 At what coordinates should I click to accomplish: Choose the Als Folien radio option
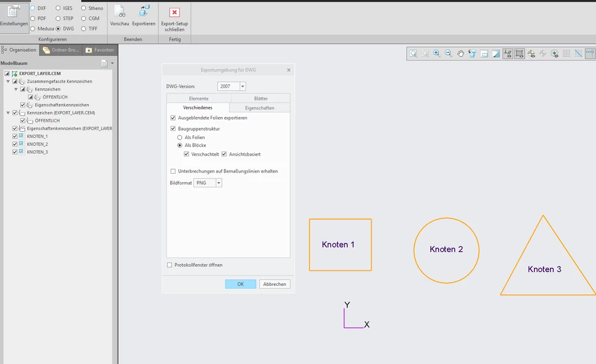click(x=180, y=137)
